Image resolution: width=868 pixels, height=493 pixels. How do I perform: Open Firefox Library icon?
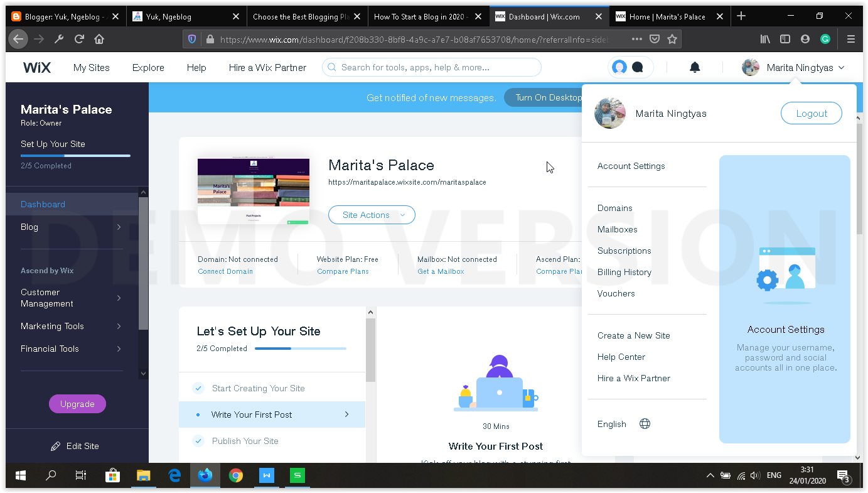tap(765, 39)
